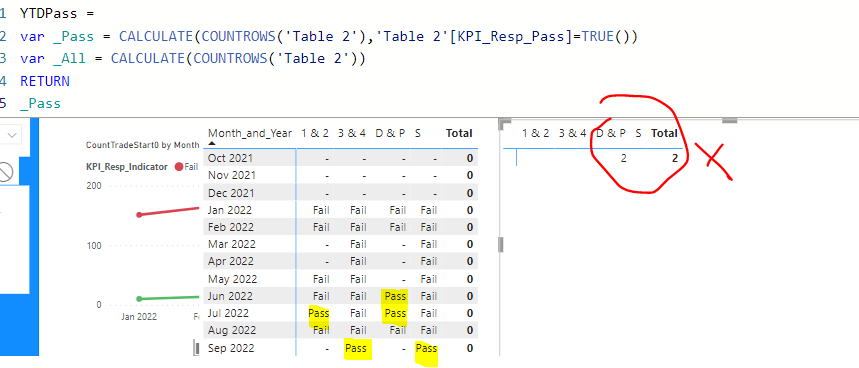This screenshot has height=368, width=859.
Task: Click the circular clear-selection icon at left
Action: 4,172
